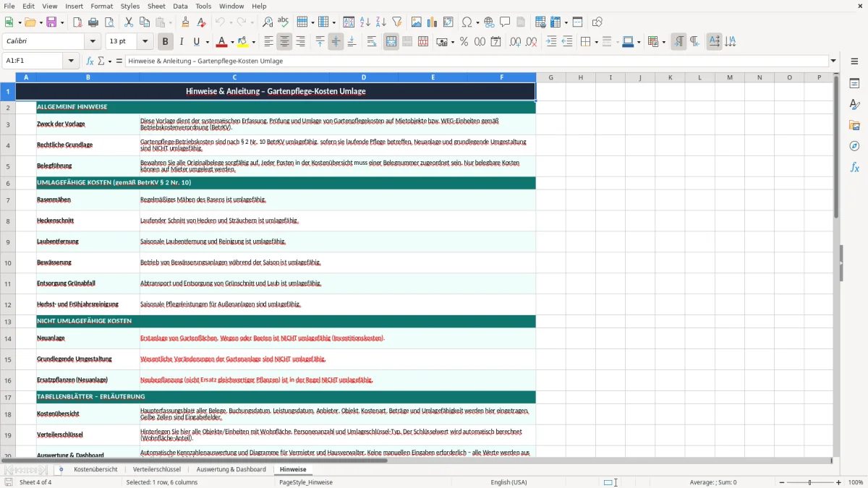Image resolution: width=868 pixels, height=488 pixels.
Task: Add a decimal place
Action: pos(515,42)
